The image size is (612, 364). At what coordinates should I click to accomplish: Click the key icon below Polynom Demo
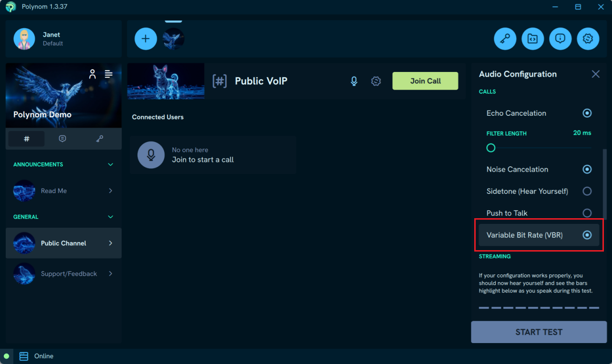(100, 139)
